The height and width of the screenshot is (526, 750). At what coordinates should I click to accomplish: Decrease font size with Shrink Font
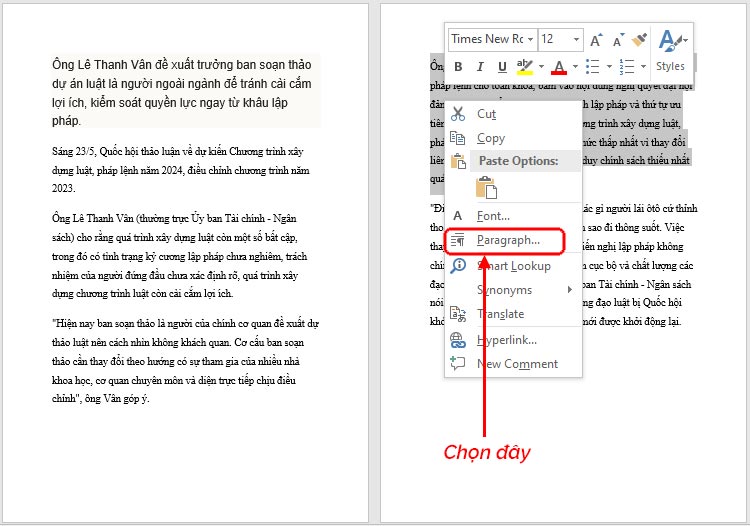tap(618, 40)
